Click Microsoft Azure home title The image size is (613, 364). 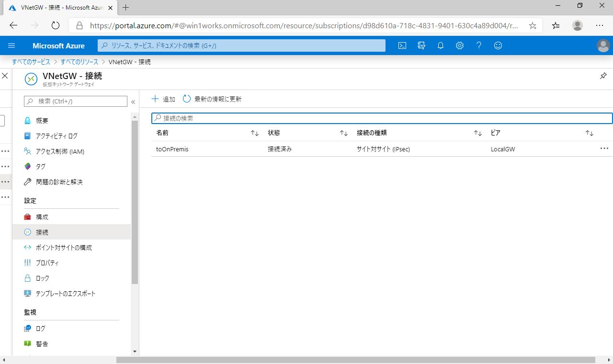tap(58, 45)
